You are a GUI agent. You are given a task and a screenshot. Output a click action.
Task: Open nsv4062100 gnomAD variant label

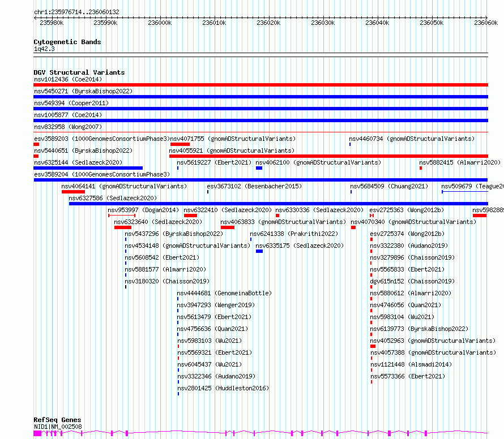click(318, 162)
